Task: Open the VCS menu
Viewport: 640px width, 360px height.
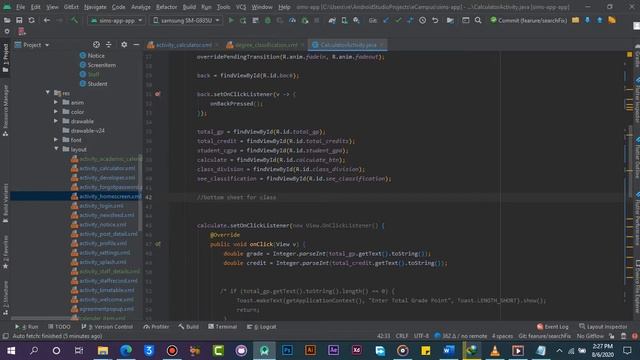Action: (x=241, y=7)
